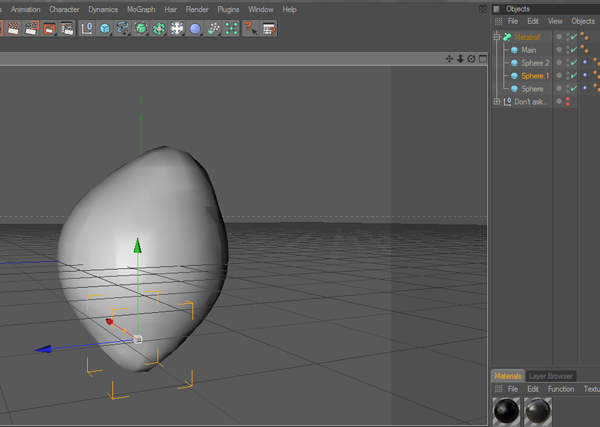Image resolution: width=600 pixels, height=427 pixels.
Task: Toggle the Sphere object green enable checkmark
Action: click(x=574, y=88)
